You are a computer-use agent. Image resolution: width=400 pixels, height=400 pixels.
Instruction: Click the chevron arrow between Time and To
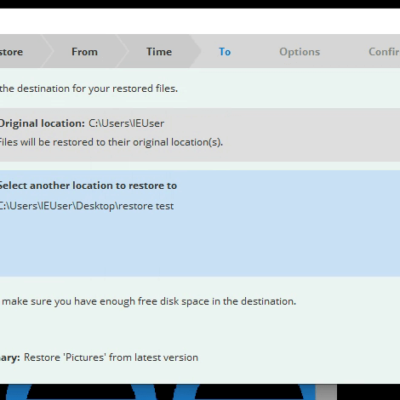(196, 51)
